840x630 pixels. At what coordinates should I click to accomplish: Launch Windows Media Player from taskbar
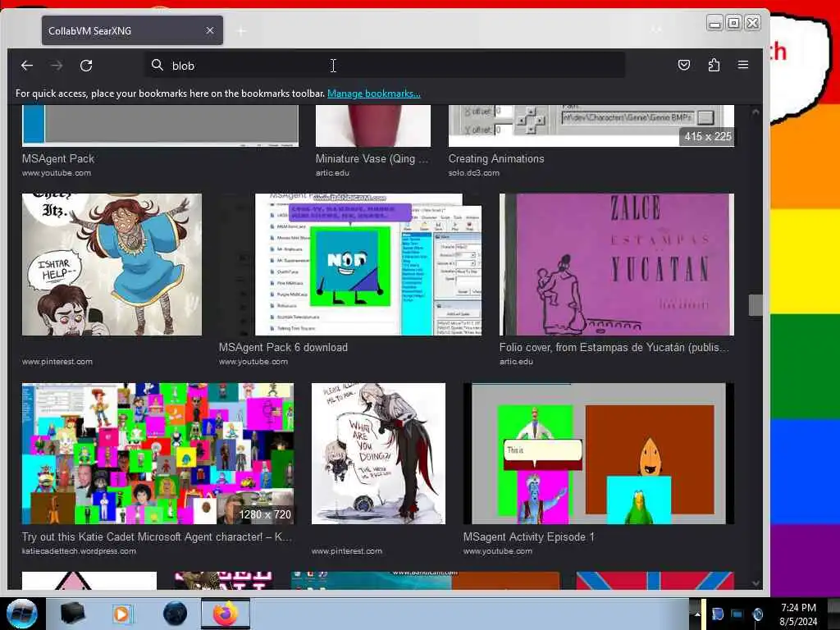click(x=121, y=614)
